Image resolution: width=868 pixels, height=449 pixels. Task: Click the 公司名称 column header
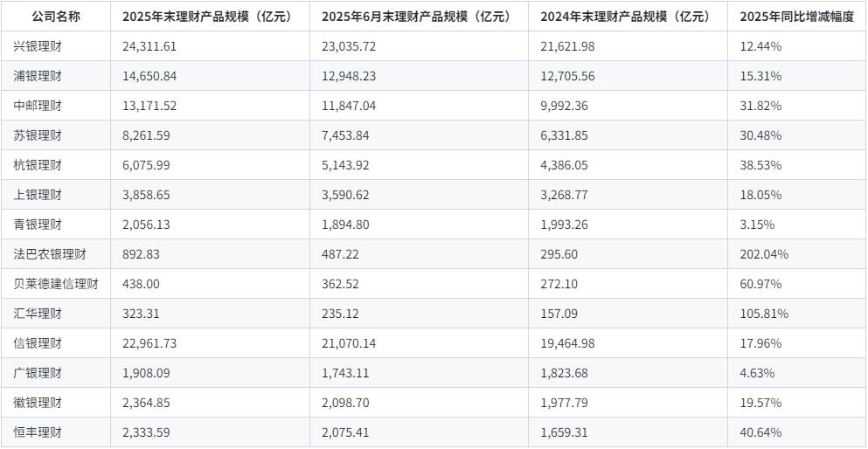pos(56,17)
